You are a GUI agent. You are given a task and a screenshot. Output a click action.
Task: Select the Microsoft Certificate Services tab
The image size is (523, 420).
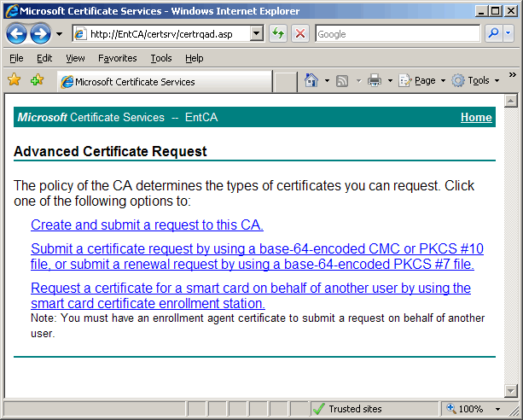[165, 81]
